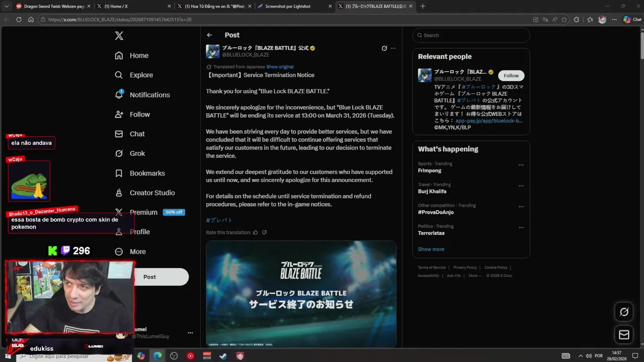Launch Grok from the sidebar

pyautogui.click(x=129, y=153)
